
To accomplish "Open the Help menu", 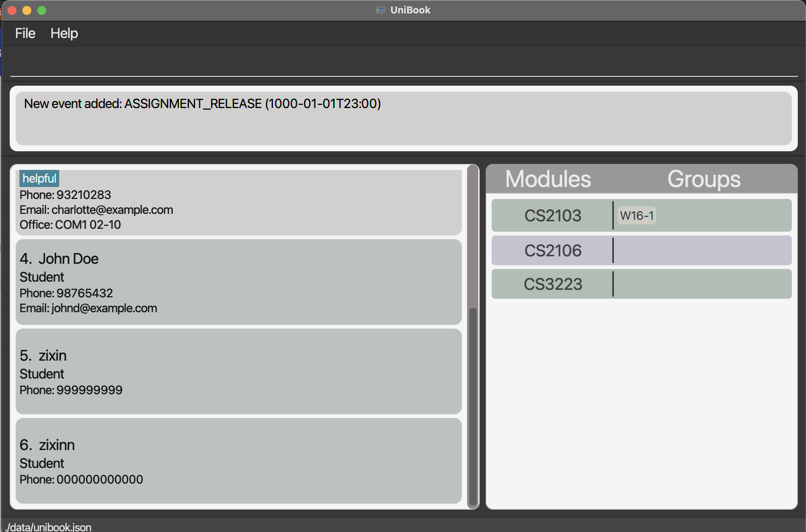I will point(64,34).
